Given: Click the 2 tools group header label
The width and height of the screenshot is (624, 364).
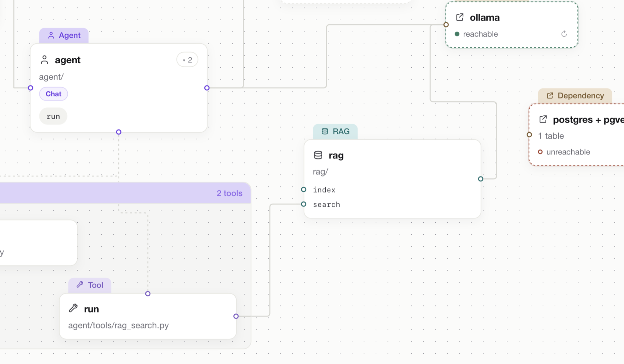Looking at the screenshot, I should click(230, 193).
